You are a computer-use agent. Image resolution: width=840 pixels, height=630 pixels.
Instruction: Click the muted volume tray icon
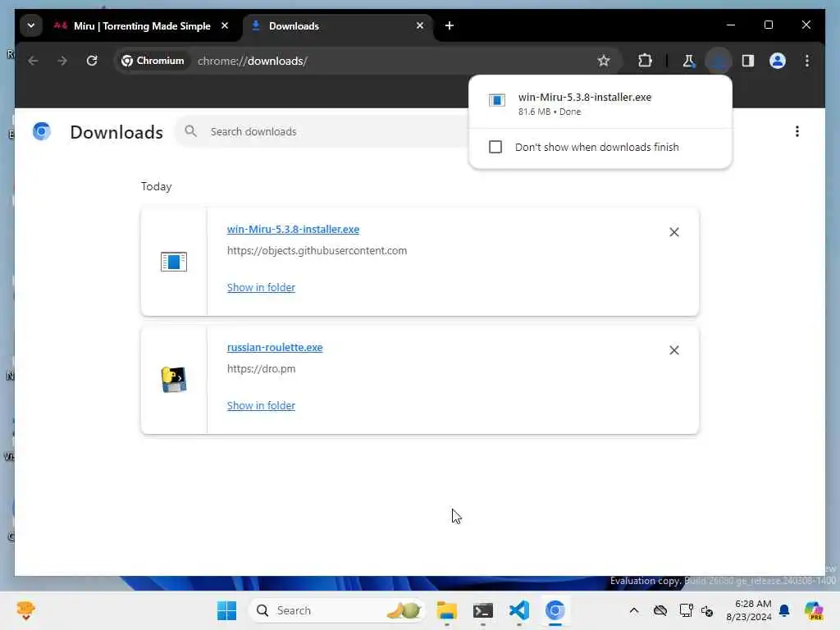[707, 610]
